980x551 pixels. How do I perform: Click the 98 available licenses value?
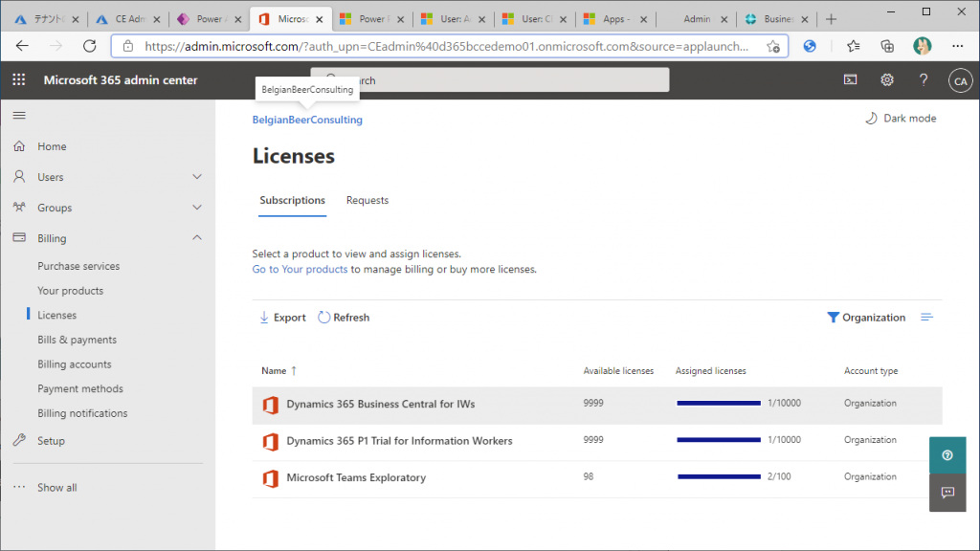click(589, 476)
